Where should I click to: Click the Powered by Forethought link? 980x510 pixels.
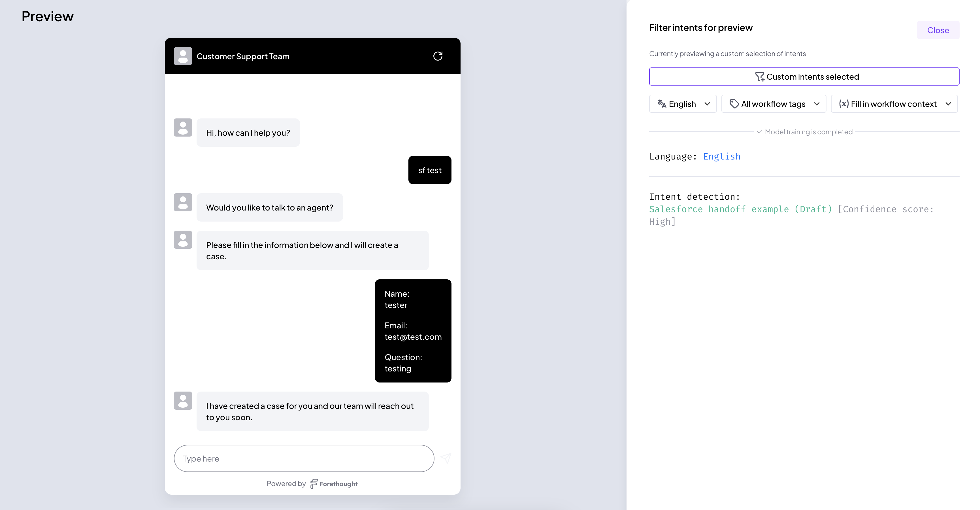coord(312,484)
